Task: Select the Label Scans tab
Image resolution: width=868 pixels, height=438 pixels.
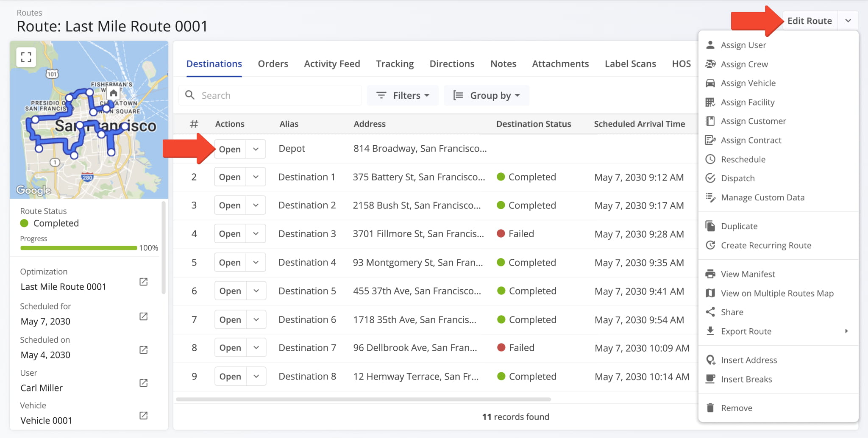Action: [630, 64]
